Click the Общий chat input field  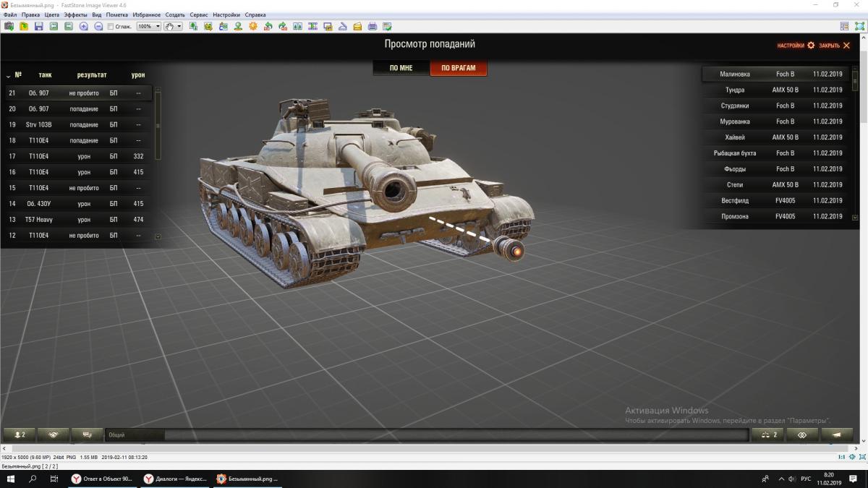(427, 435)
